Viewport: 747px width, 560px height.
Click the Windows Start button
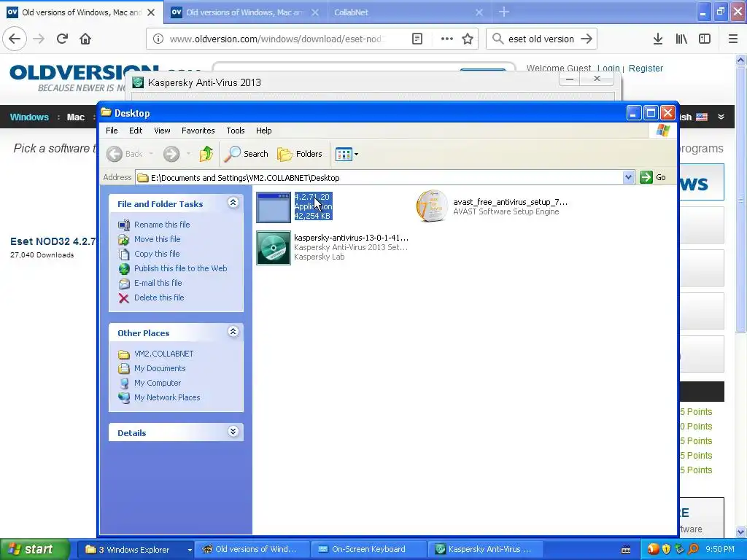[x=34, y=549]
